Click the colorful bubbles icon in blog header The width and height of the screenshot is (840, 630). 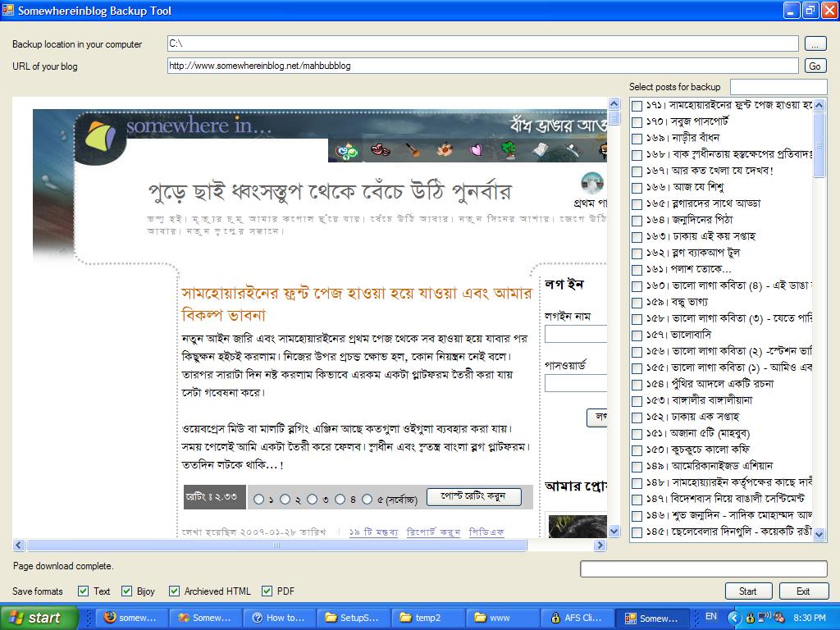[346, 152]
